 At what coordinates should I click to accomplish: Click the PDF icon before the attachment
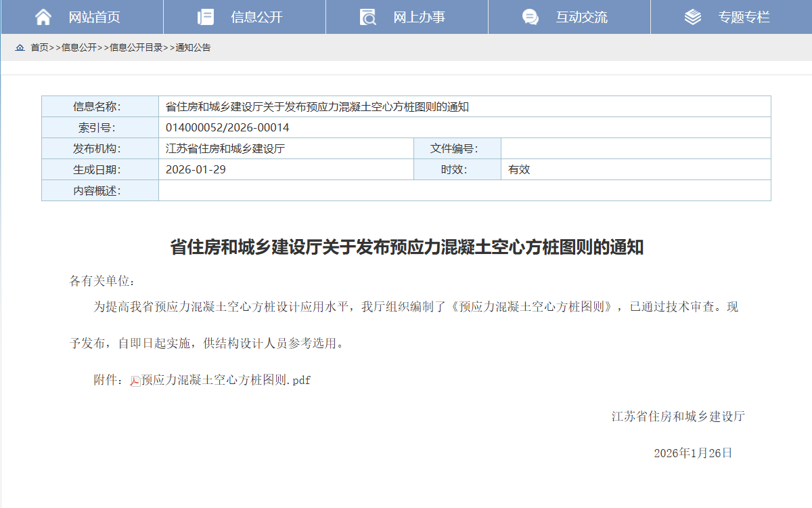pos(135,381)
